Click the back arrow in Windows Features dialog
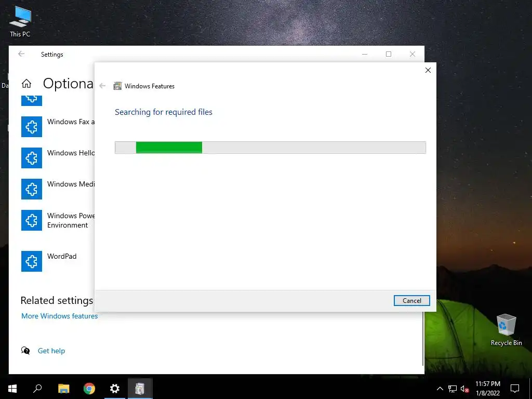Image resolution: width=532 pixels, height=399 pixels. coord(102,86)
